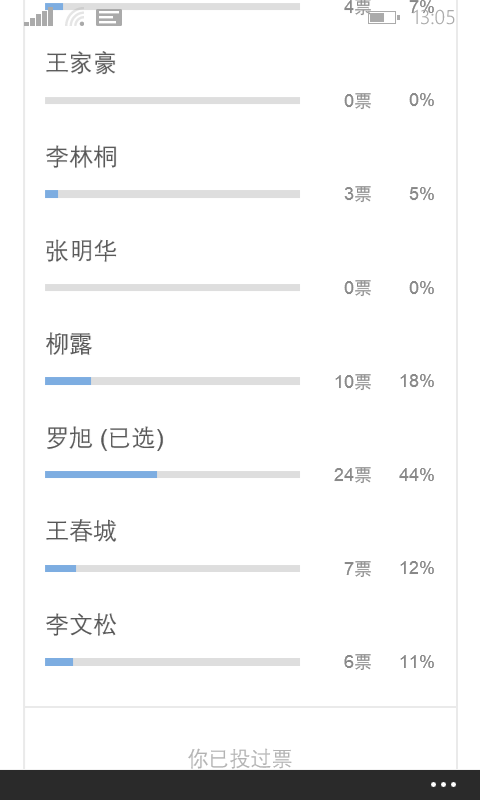Tap the signal strength status icon

[x=39, y=17]
